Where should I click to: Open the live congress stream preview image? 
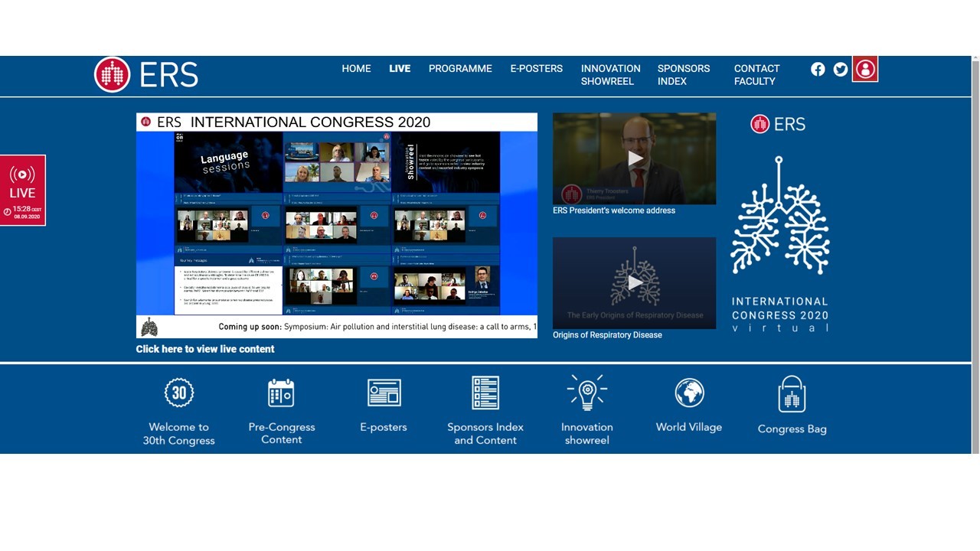(337, 225)
